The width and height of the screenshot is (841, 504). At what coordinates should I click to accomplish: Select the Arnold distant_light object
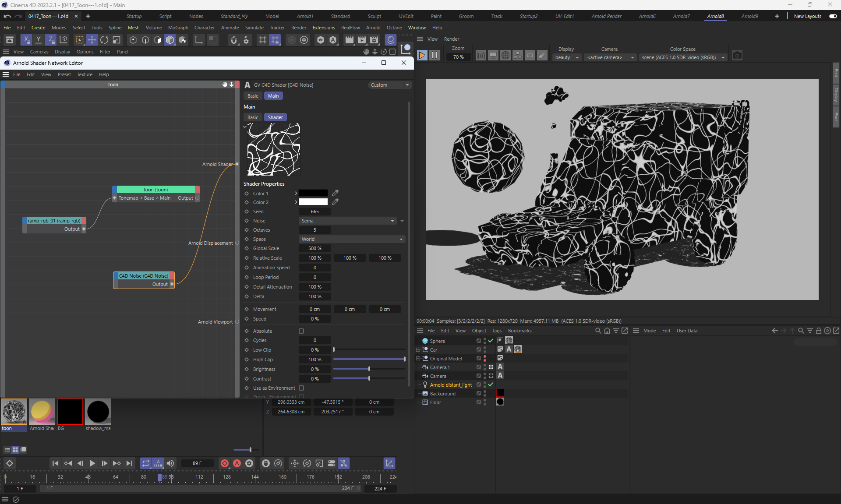[451, 385]
